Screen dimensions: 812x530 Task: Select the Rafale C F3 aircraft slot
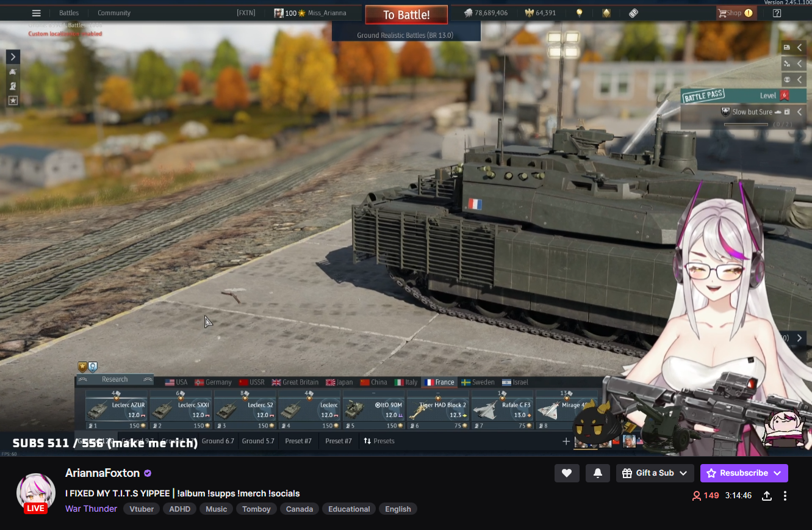pos(502,410)
